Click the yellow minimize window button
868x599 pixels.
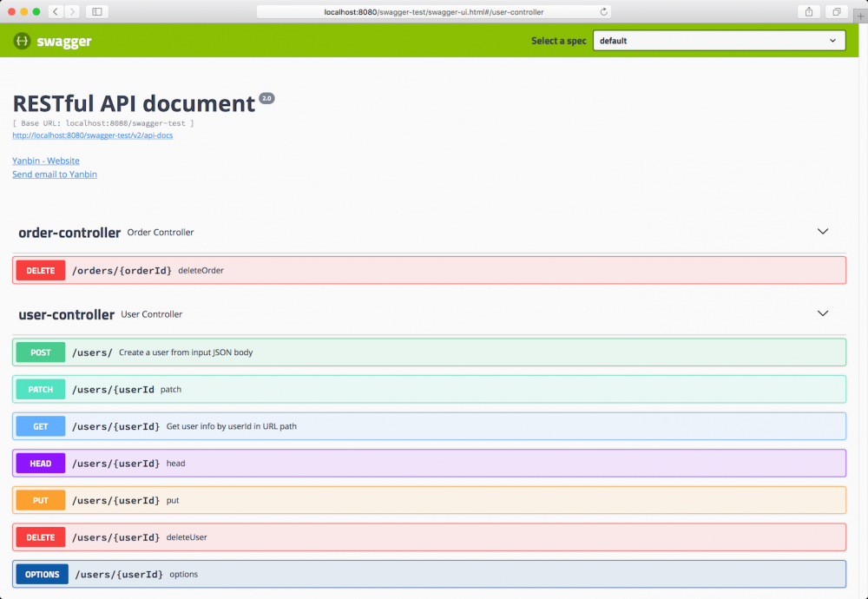(23, 11)
